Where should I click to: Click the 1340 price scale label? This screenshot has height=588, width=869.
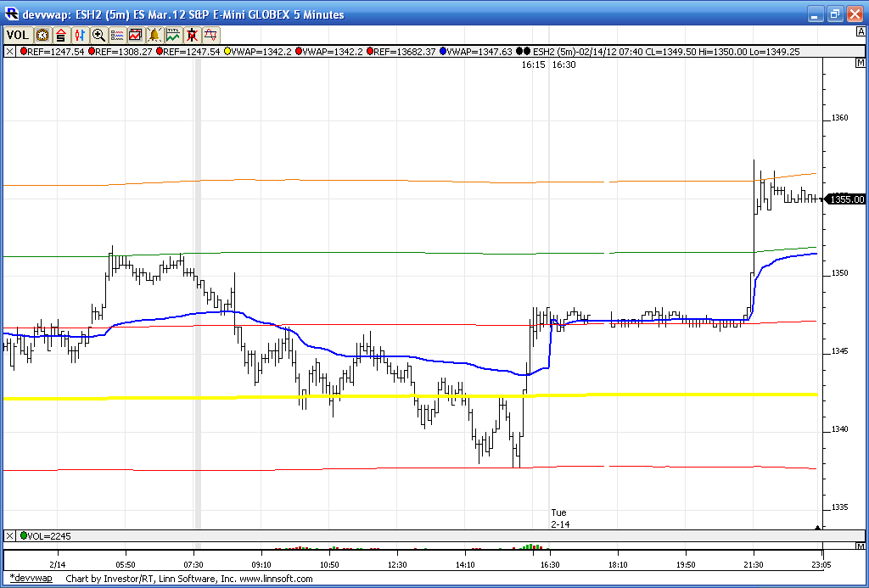[x=839, y=429]
